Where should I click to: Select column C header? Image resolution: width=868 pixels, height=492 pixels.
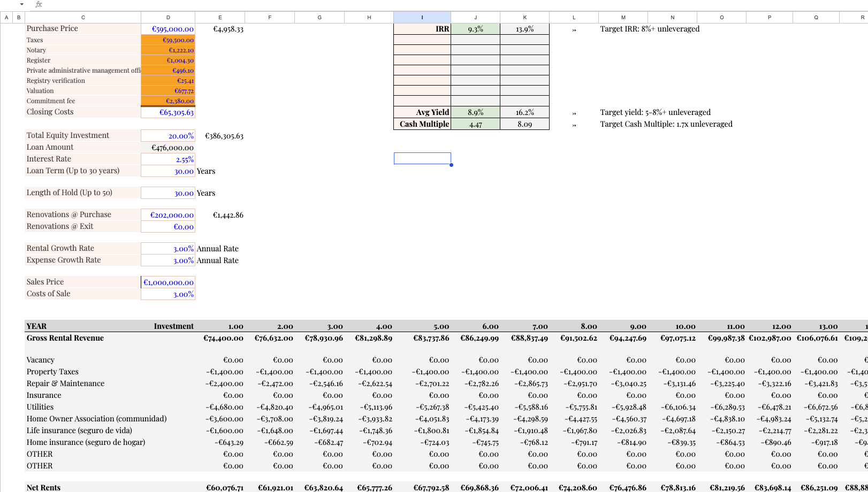point(83,18)
